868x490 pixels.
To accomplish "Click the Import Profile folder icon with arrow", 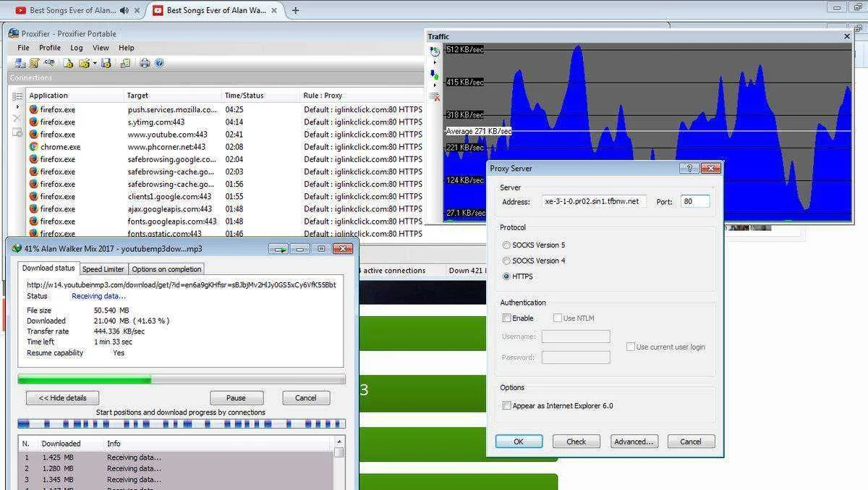I will click(84, 64).
